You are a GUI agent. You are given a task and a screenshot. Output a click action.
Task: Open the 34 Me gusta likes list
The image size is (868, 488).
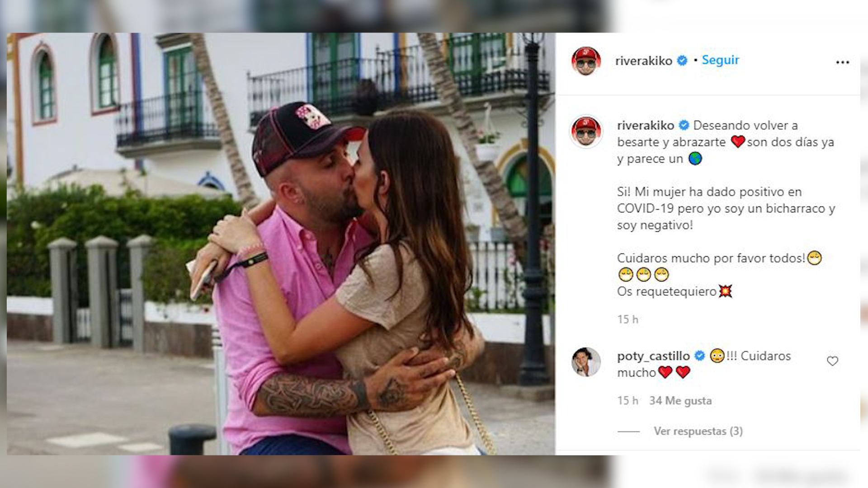[x=680, y=401]
